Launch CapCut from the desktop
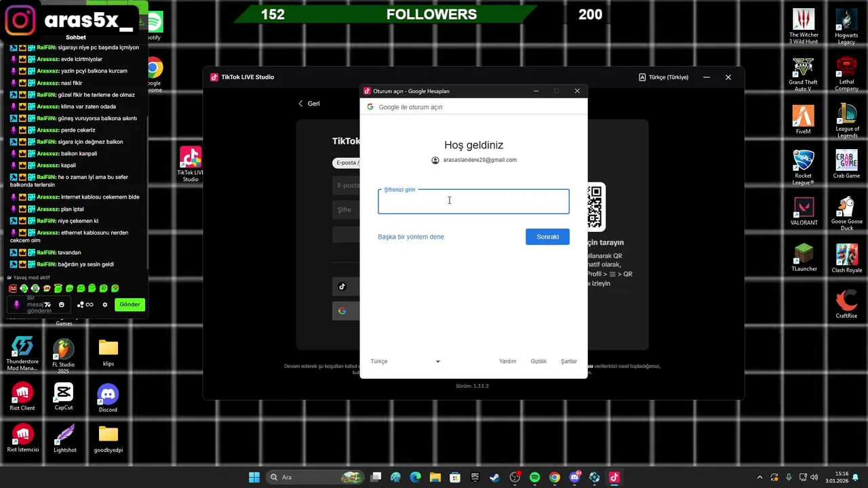This screenshot has height=488, width=868. (x=64, y=397)
